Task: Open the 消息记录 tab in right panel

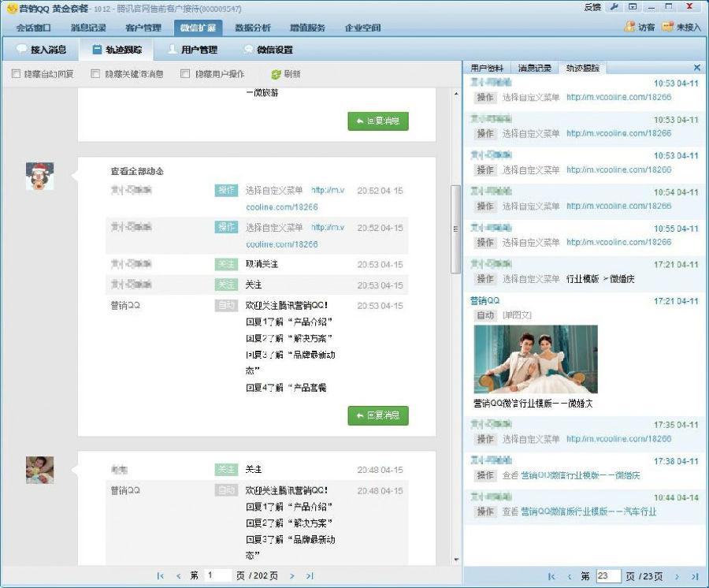Action: (x=534, y=68)
